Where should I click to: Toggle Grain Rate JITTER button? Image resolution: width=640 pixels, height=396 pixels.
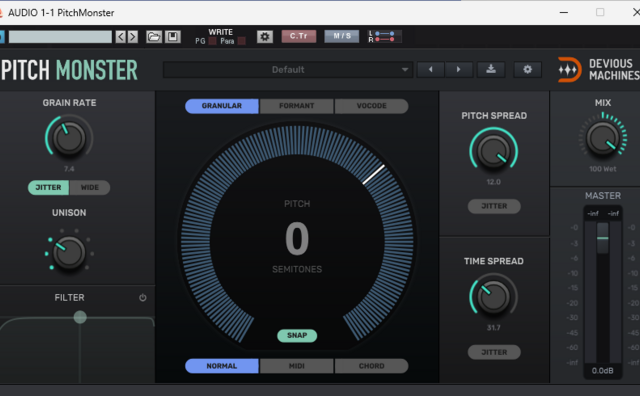tap(48, 187)
